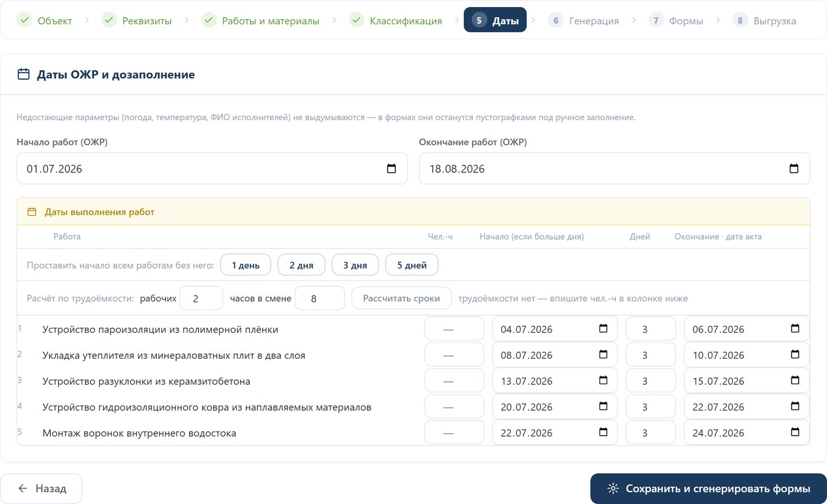
Task: Click the start date 20.07.2026
Action: 526,407
